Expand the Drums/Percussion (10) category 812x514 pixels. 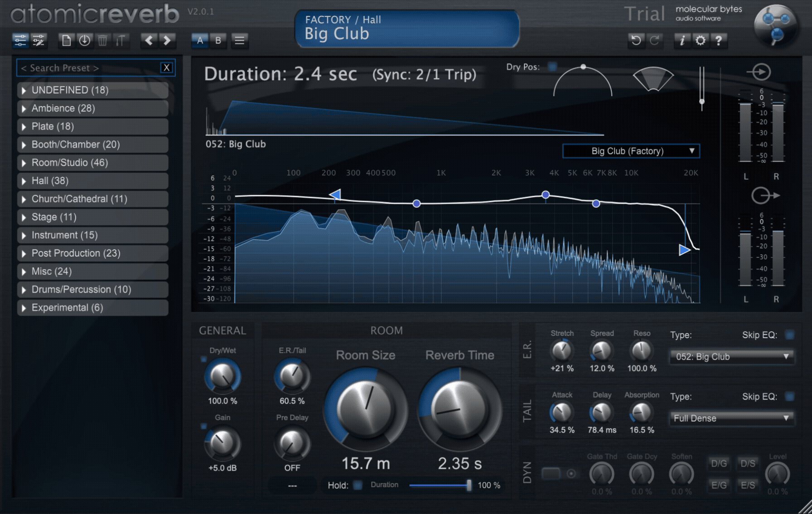coord(93,290)
